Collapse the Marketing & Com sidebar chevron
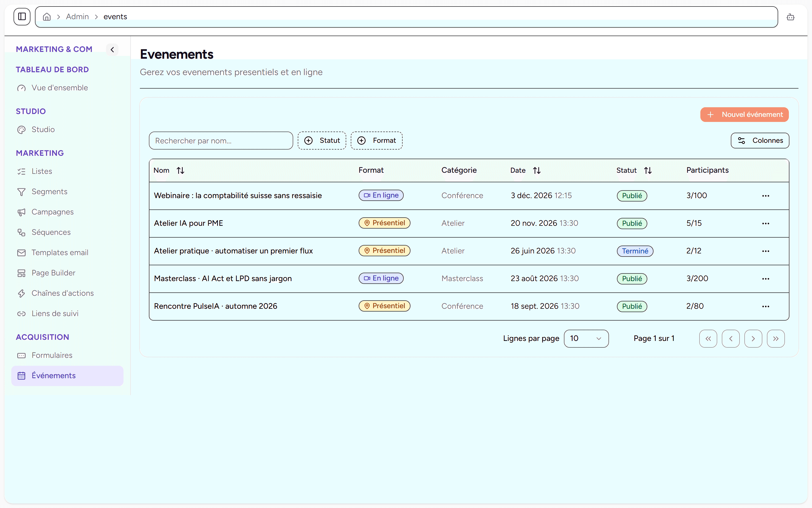 coord(112,49)
